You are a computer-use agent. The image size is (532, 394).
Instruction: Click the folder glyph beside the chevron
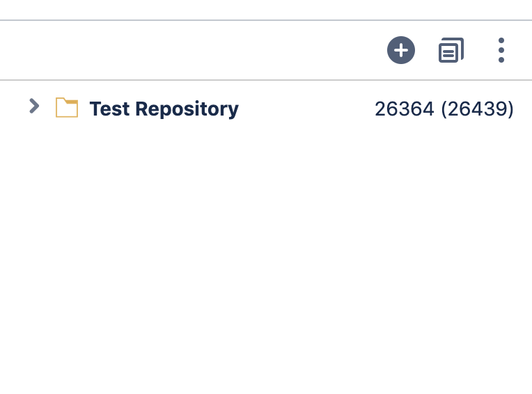point(67,107)
